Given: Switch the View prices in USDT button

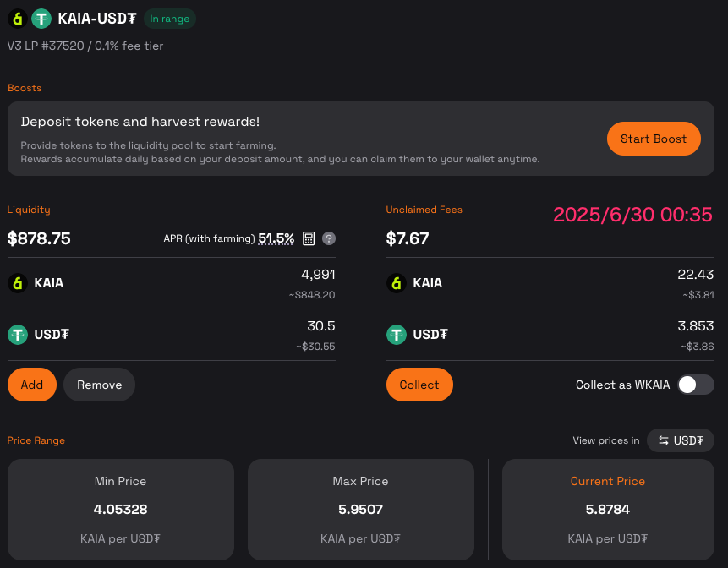Looking at the screenshot, I should (680, 440).
